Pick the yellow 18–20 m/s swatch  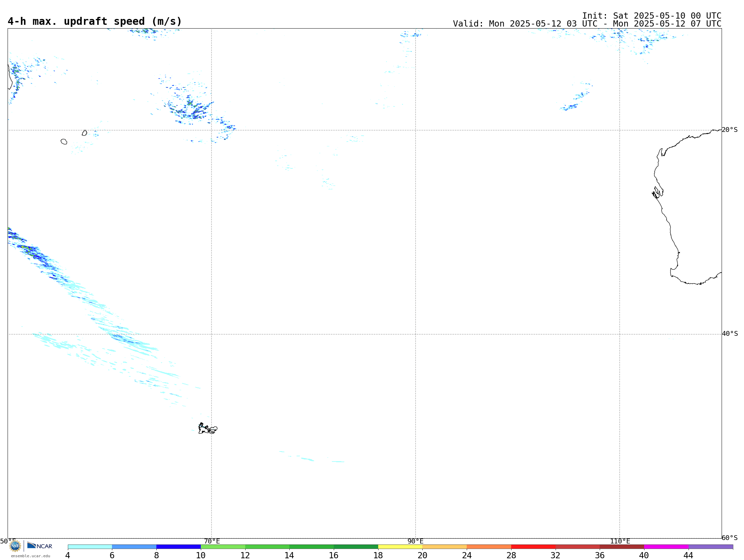[x=400, y=547]
